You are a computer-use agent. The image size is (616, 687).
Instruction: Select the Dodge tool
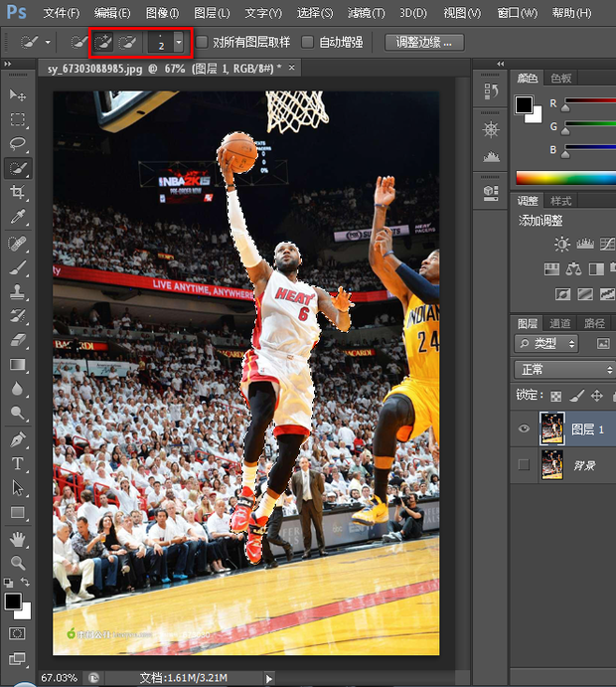18,413
